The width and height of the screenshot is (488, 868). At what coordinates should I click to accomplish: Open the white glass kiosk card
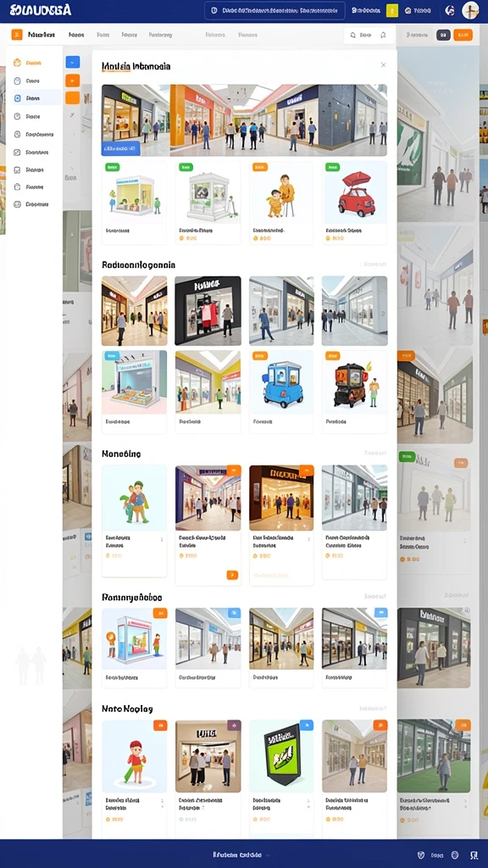click(x=208, y=203)
